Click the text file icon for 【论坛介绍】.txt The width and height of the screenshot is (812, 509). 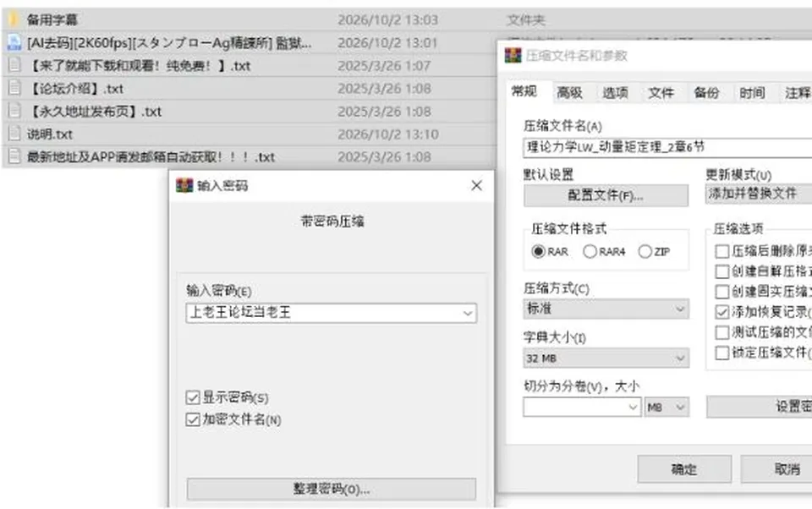(14, 88)
